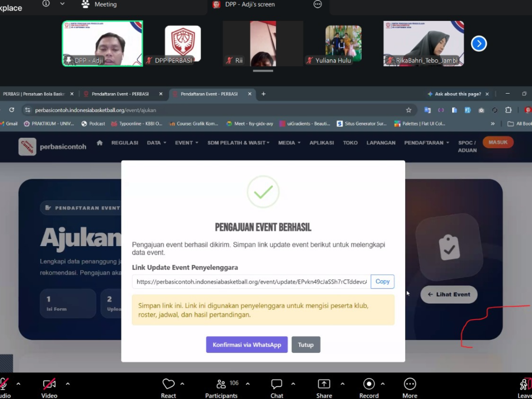Click the Share screen icon
532x399 pixels.
coord(324,384)
